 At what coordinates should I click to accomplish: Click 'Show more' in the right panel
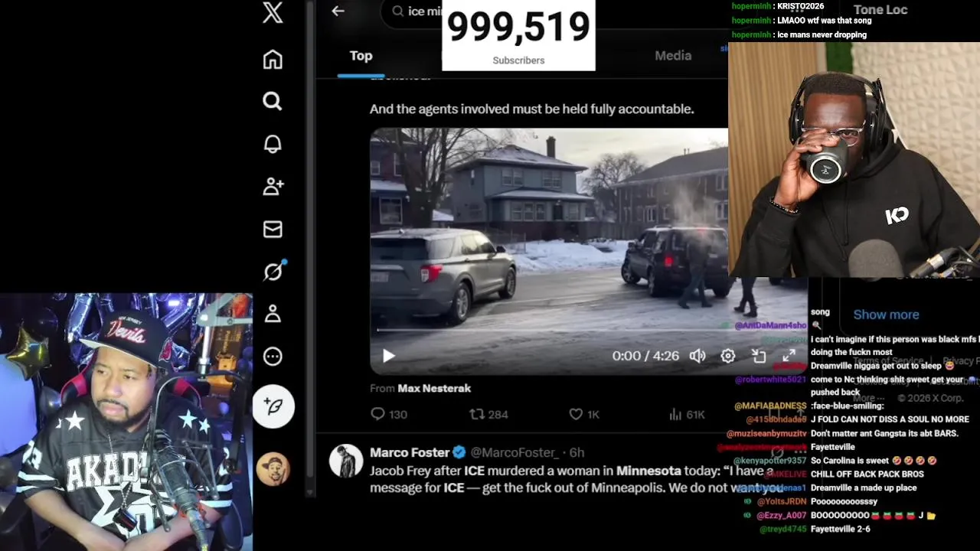(886, 315)
